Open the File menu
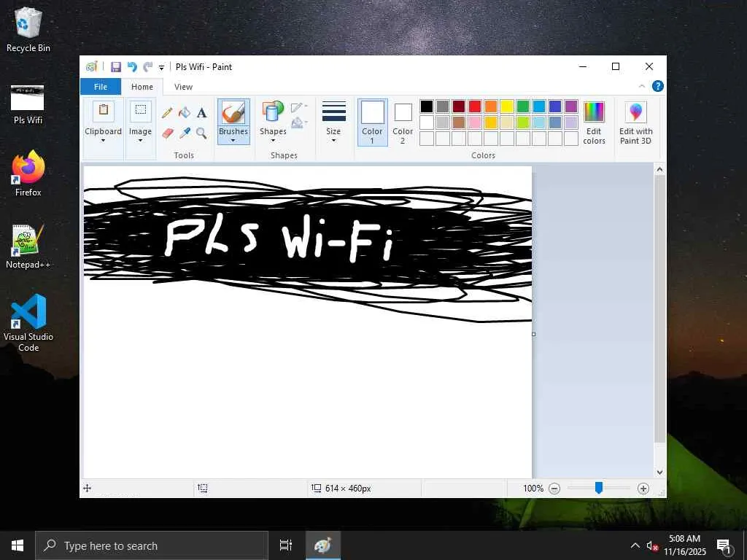 pos(101,87)
